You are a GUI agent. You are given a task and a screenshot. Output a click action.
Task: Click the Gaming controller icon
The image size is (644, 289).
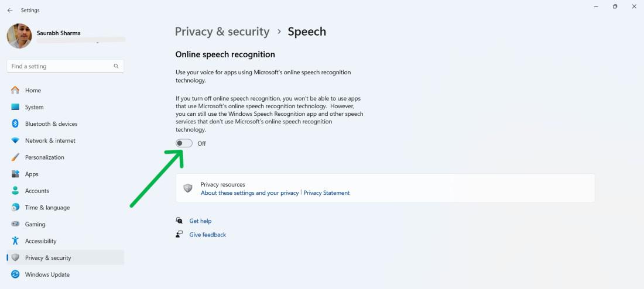coord(15,225)
